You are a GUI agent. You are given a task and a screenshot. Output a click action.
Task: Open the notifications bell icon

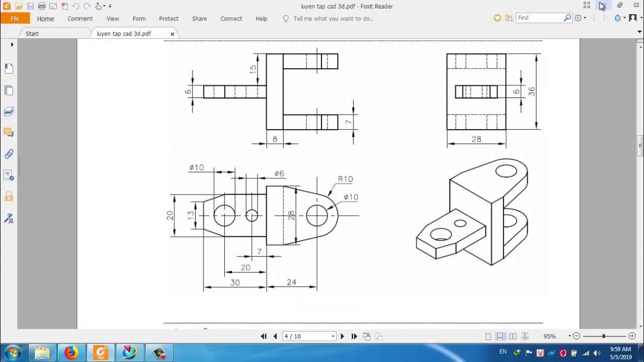617,18
